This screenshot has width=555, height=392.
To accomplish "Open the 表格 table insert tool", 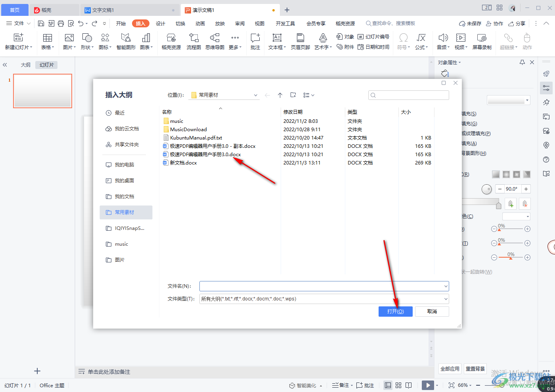I will click(48, 42).
